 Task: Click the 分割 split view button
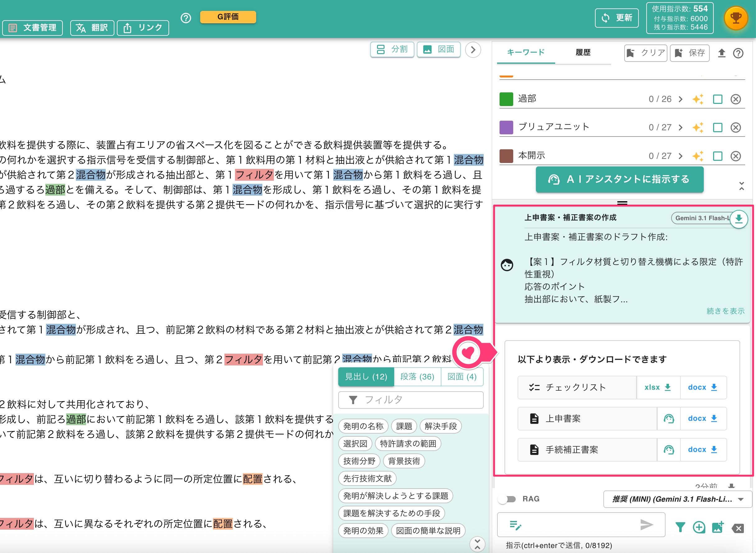tap(392, 49)
